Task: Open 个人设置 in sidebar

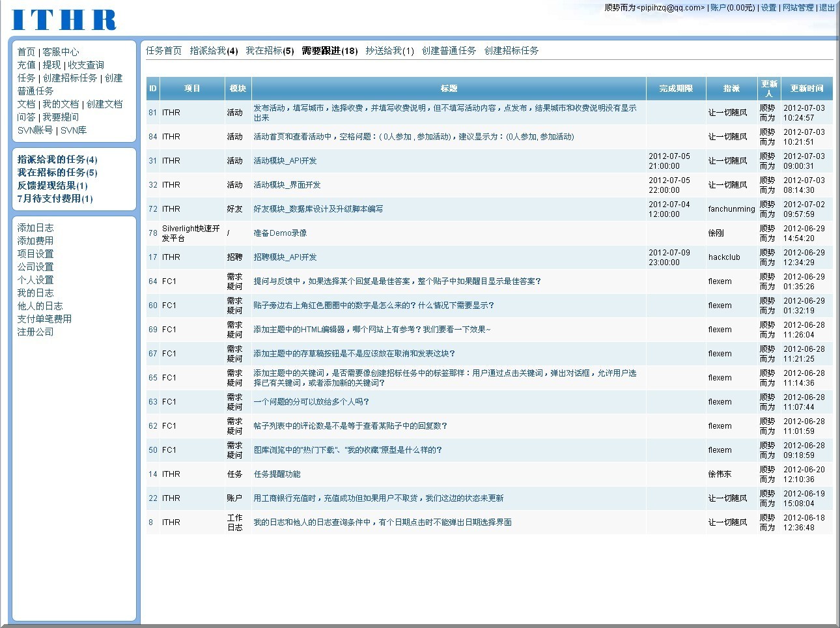Action: pos(35,280)
